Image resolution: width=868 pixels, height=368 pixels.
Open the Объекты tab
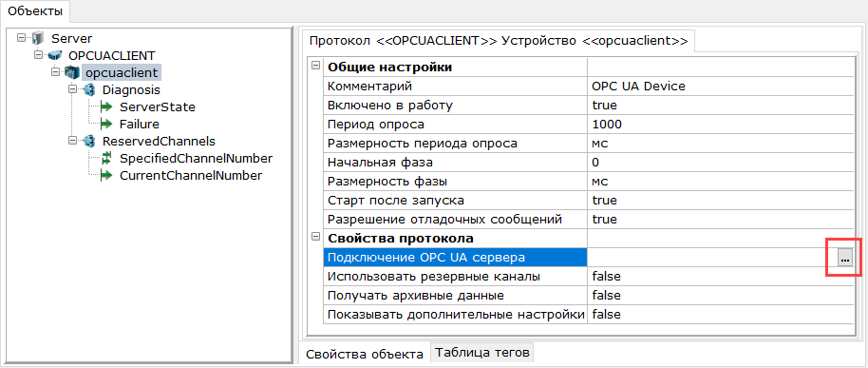tap(35, 11)
